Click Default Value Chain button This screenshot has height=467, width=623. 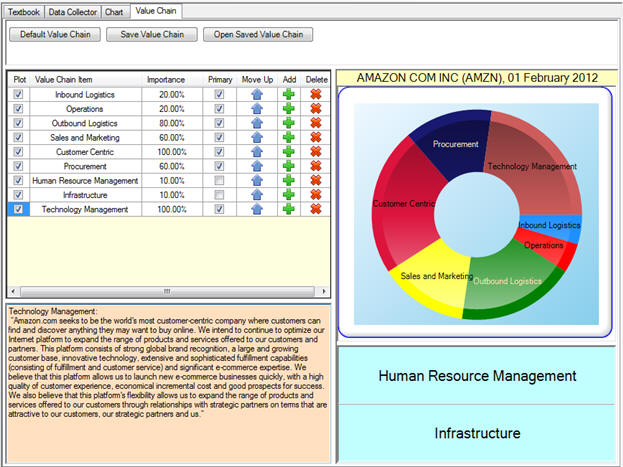[x=55, y=35]
